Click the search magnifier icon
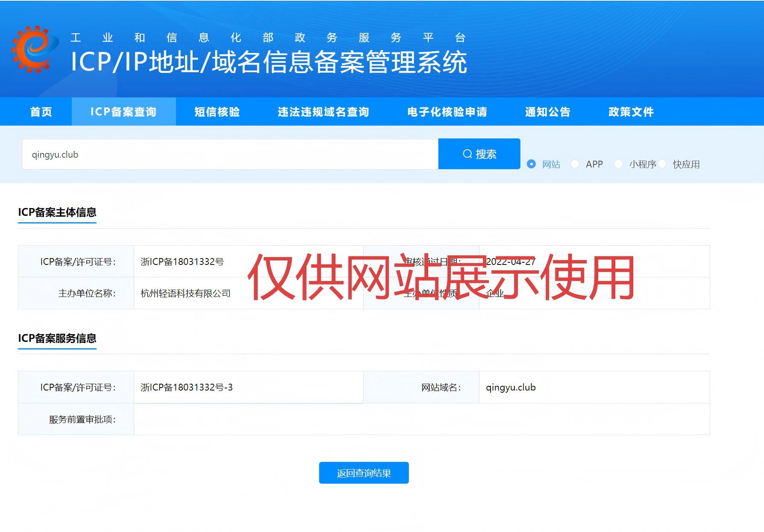 click(x=467, y=154)
